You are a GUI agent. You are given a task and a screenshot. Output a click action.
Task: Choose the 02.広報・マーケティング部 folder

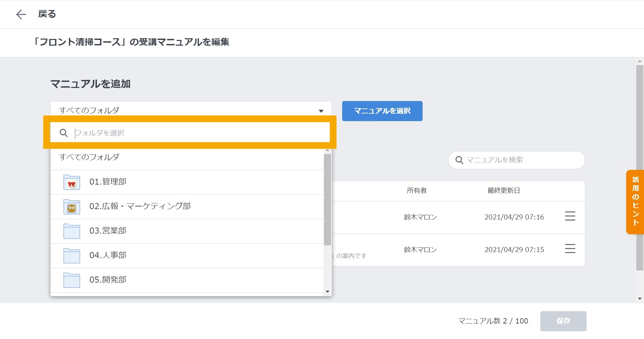pos(187,207)
